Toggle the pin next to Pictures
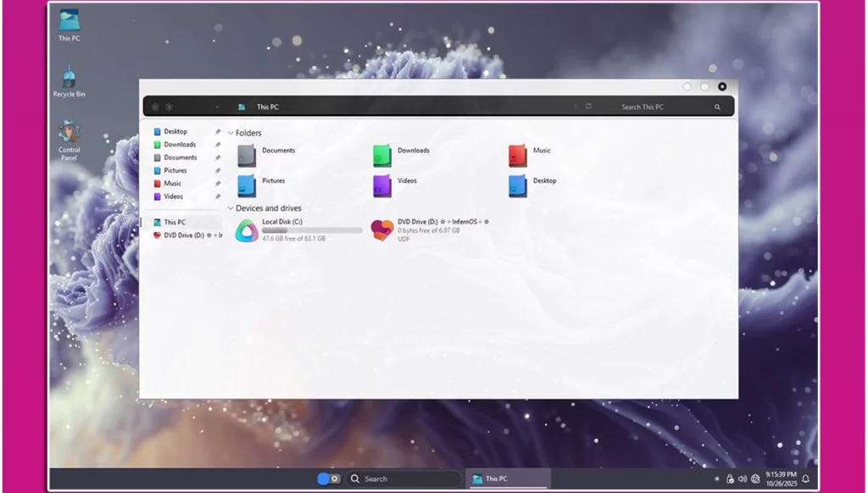The height and width of the screenshot is (493, 868). click(x=218, y=170)
